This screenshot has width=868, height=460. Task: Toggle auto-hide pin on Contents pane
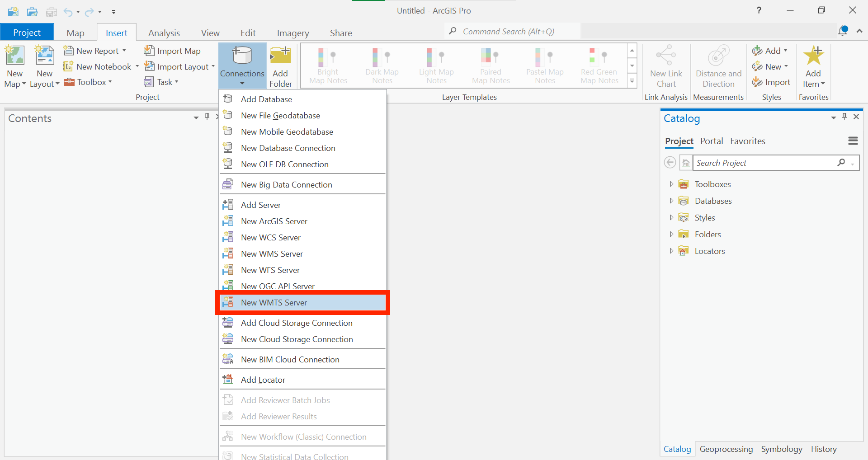point(207,117)
